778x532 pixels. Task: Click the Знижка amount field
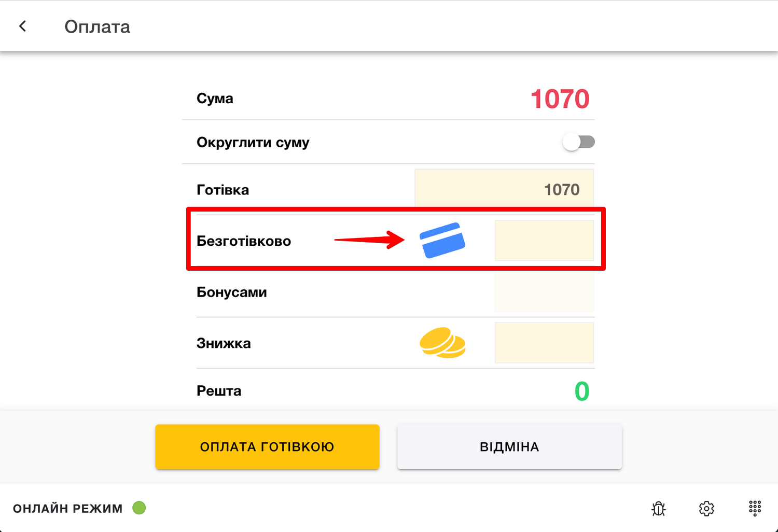tap(544, 343)
